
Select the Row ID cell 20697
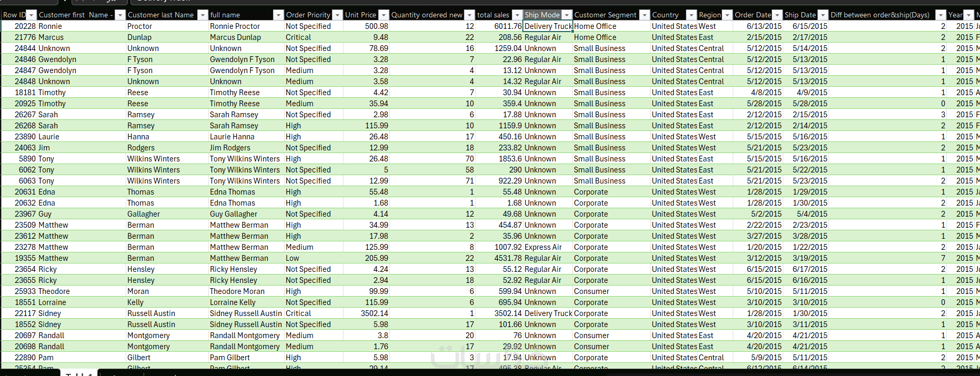[19, 336]
